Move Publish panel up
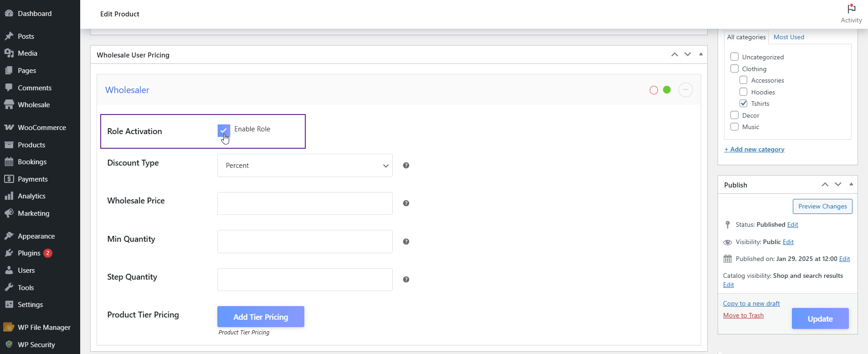 click(x=825, y=184)
